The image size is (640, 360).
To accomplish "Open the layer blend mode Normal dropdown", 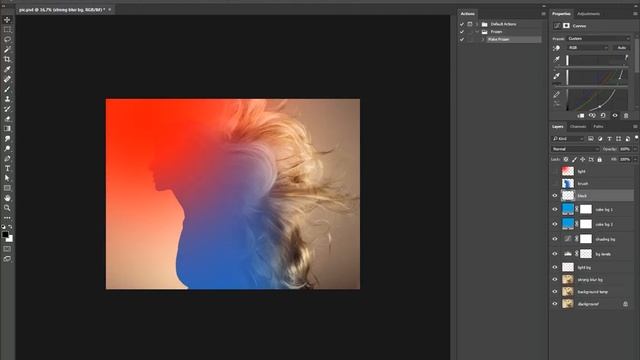I will (x=575, y=149).
